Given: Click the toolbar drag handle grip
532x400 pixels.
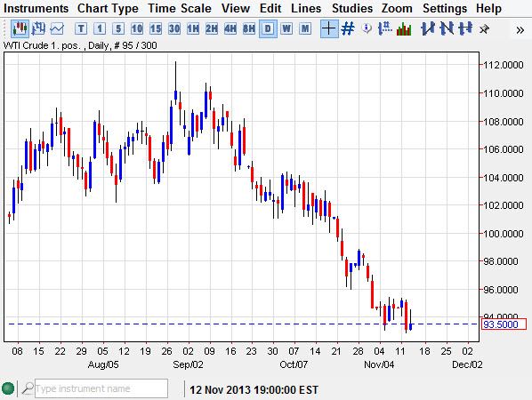Looking at the screenshot, I should coord(4,28).
